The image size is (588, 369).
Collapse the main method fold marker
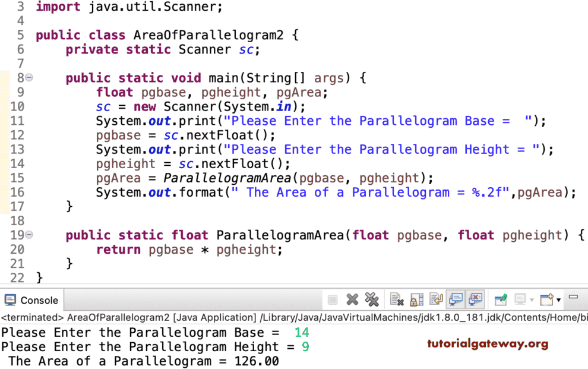(30, 77)
